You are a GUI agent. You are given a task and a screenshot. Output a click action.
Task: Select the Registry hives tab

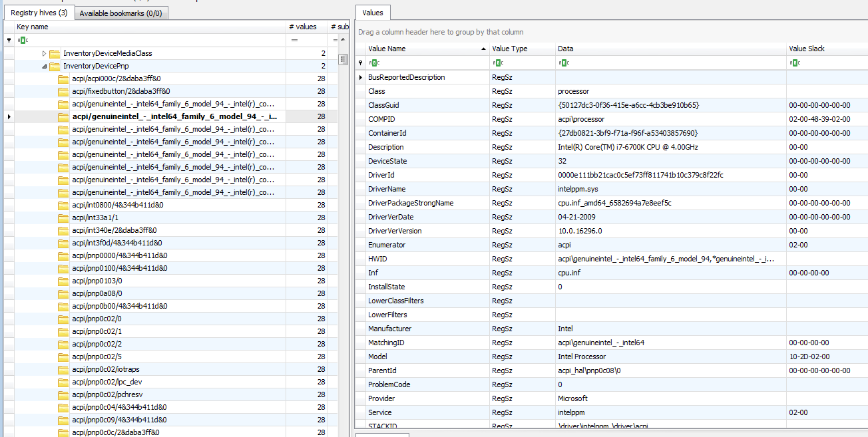tap(39, 13)
